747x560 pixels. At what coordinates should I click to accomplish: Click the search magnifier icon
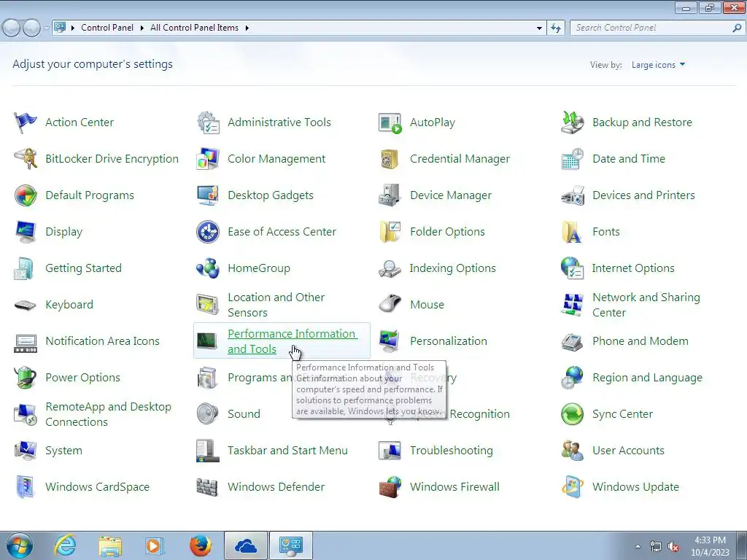737,28
